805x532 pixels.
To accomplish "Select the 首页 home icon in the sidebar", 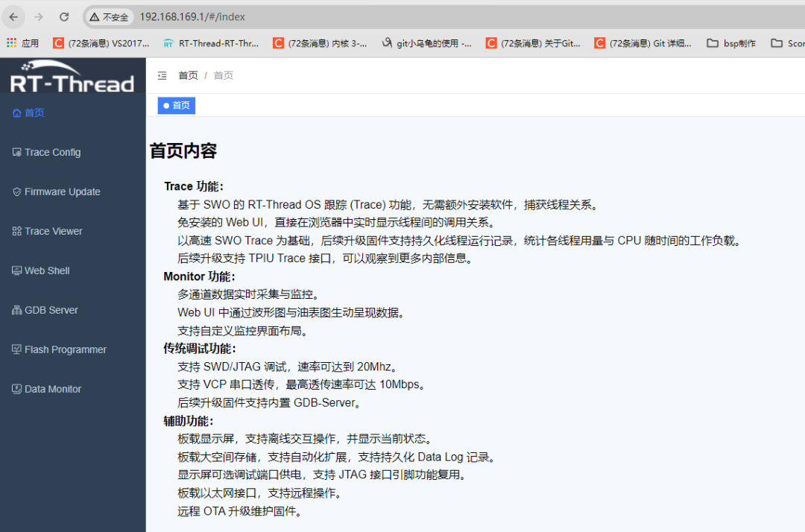I will 16,113.
